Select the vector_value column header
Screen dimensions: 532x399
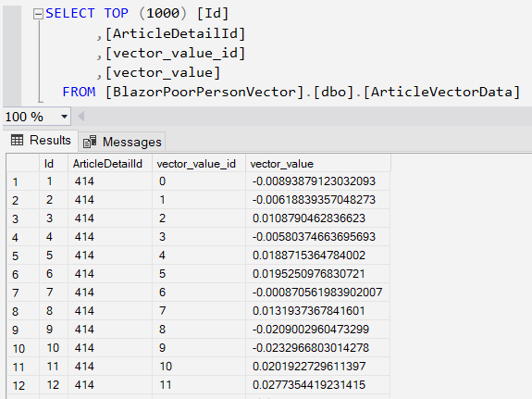pos(318,164)
